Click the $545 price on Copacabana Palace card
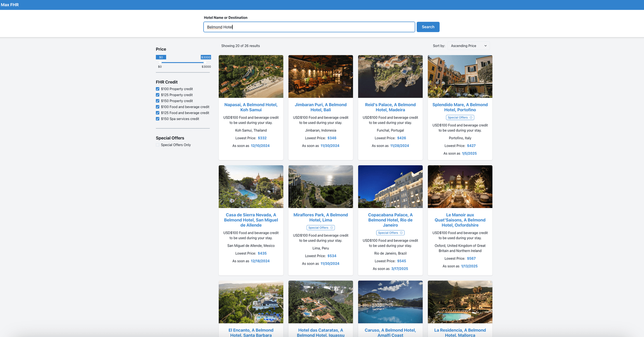644x337 pixels. (402, 261)
